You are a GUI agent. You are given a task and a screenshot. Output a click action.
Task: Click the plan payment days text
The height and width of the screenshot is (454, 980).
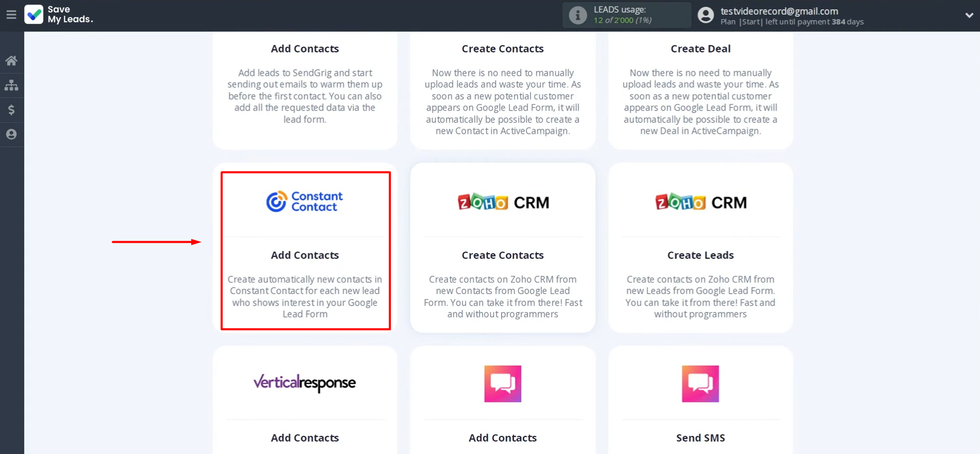click(792, 22)
